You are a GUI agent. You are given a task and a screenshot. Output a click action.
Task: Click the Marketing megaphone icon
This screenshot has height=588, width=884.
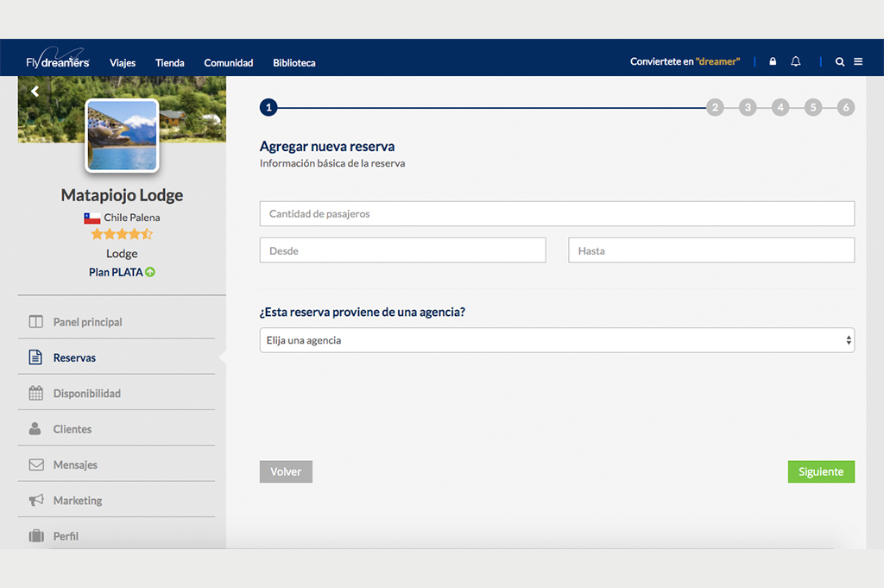click(x=35, y=500)
